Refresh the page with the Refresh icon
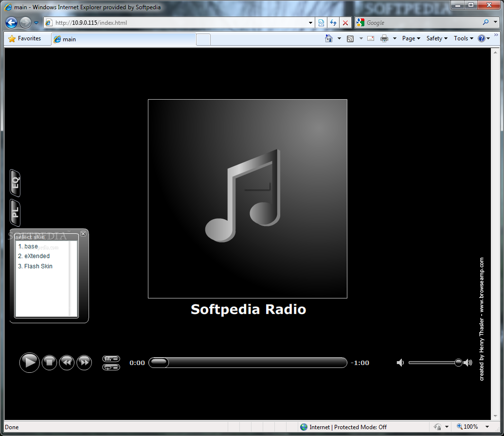The height and width of the screenshot is (436, 504). 333,23
